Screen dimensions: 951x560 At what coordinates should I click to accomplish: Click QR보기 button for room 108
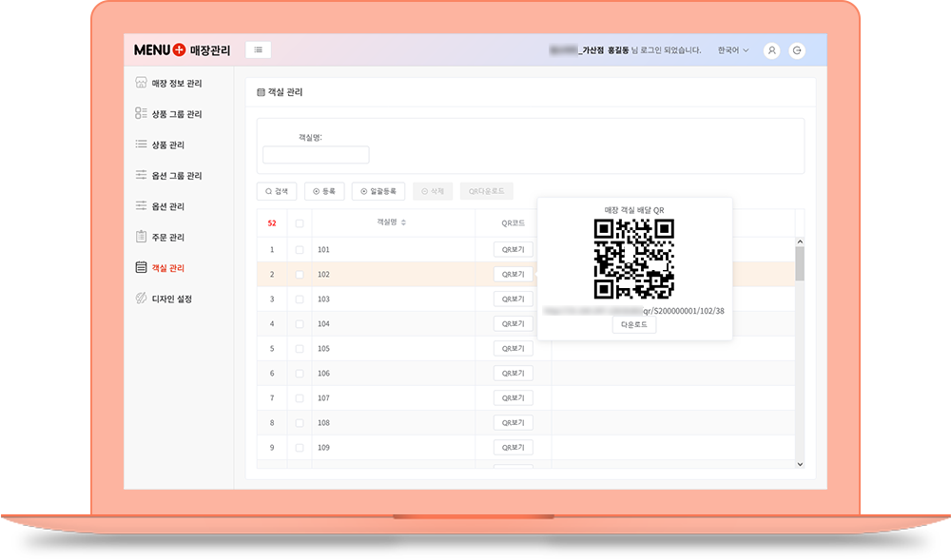click(514, 423)
